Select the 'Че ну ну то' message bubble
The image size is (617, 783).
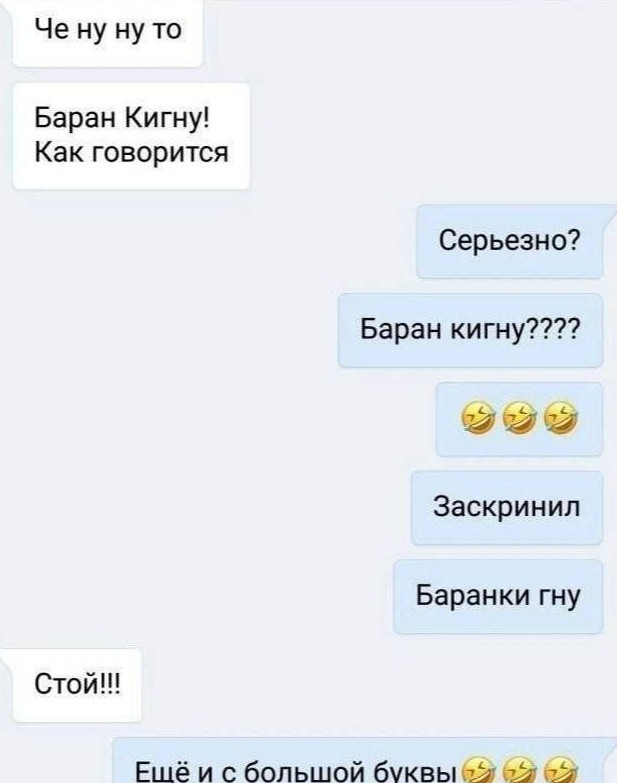(x=107, y=33)
